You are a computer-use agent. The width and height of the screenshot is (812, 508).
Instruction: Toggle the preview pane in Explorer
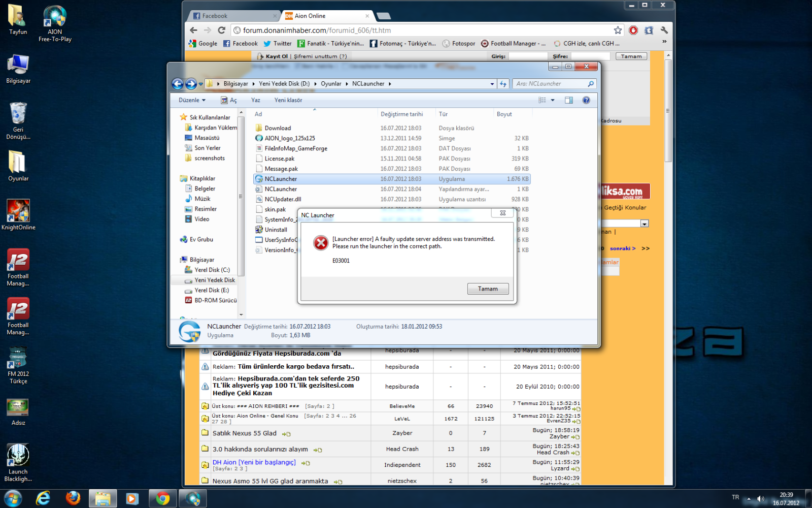569,100
